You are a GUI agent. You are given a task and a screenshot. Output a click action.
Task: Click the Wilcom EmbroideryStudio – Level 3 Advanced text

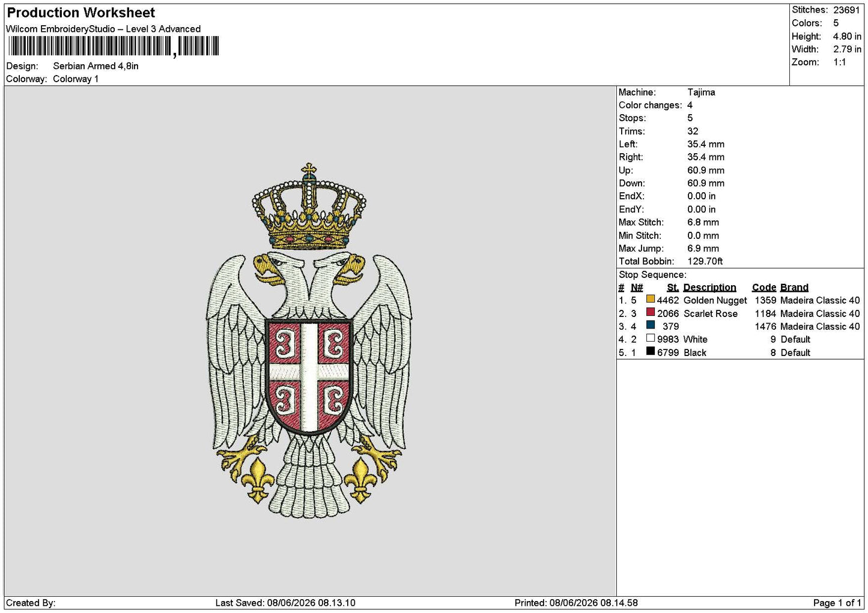tap(103, 29)
